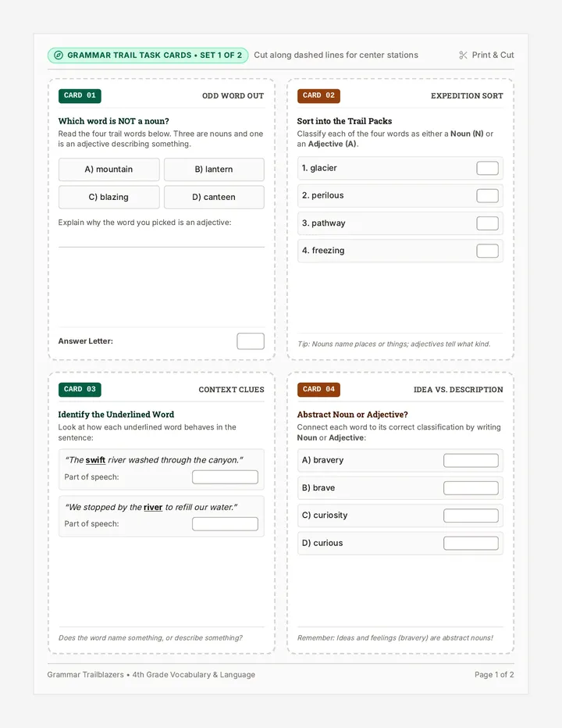Select the Grammar Trail Task Cards Set badge
Screen dimensions: 562x728
click(148, 55)
